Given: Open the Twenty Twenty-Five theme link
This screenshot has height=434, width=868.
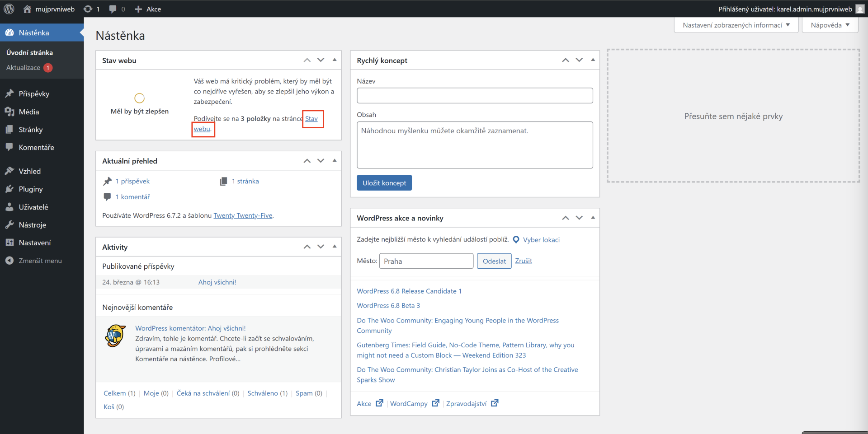Looking at the screenshot, I should [x=243, y=216].
